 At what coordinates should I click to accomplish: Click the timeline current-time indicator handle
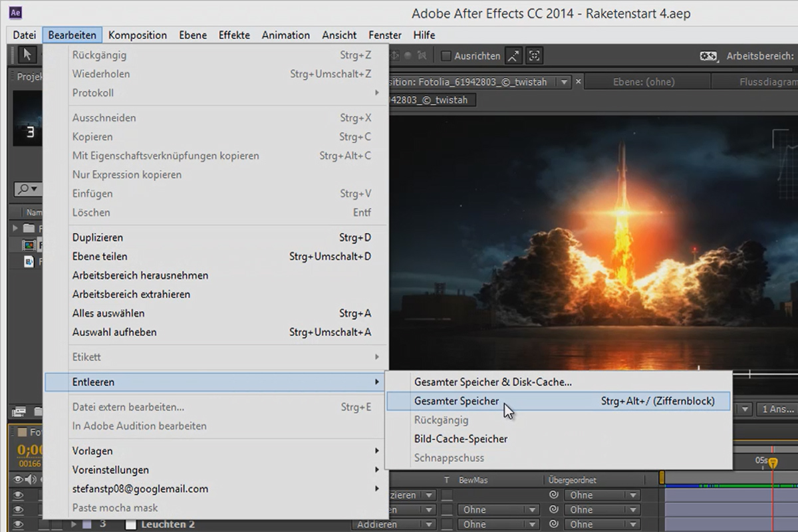pos(773,463)
